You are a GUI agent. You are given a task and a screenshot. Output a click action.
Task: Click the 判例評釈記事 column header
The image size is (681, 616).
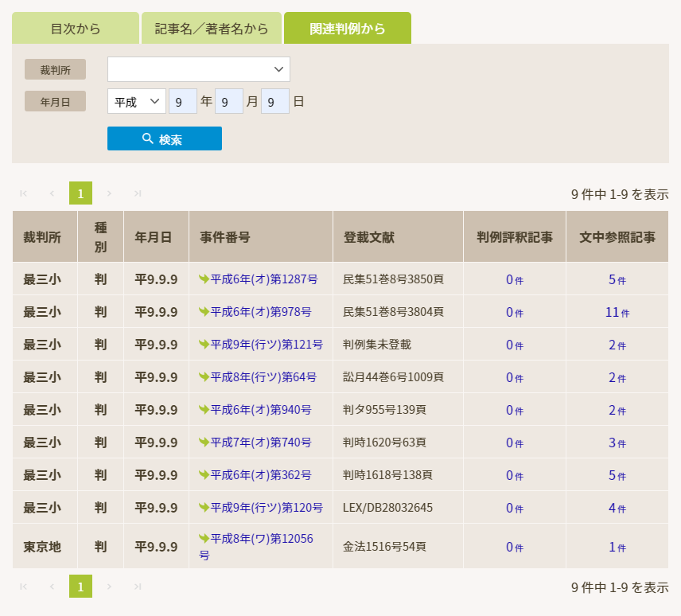(x=515, y=236)
